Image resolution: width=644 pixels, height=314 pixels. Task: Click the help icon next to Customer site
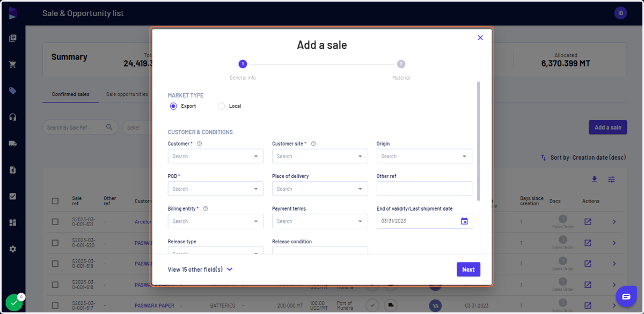(x=313, y=144)
